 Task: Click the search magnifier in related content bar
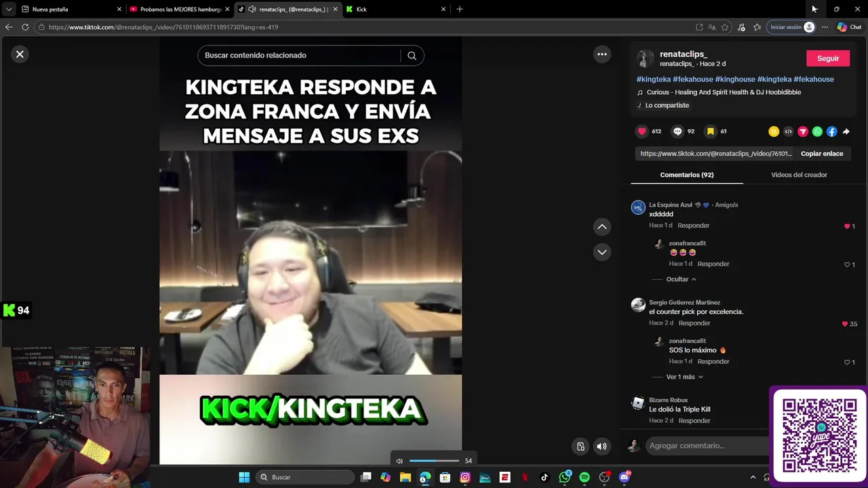[412, 56]
